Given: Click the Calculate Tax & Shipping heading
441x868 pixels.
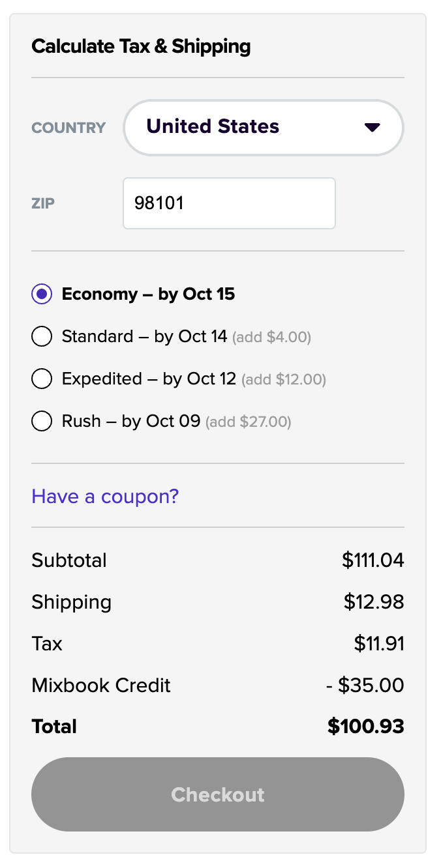Looking at the screenshot, I should 141,46.
